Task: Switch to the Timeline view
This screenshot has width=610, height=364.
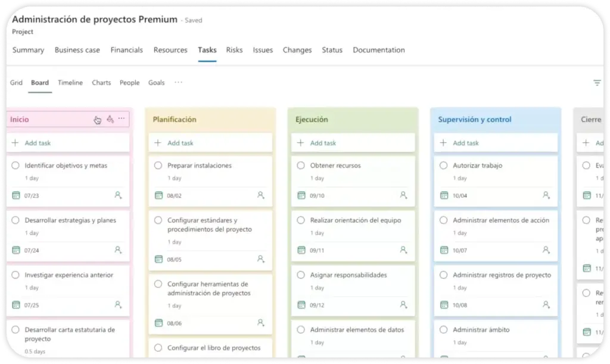Action: (70, 82)
